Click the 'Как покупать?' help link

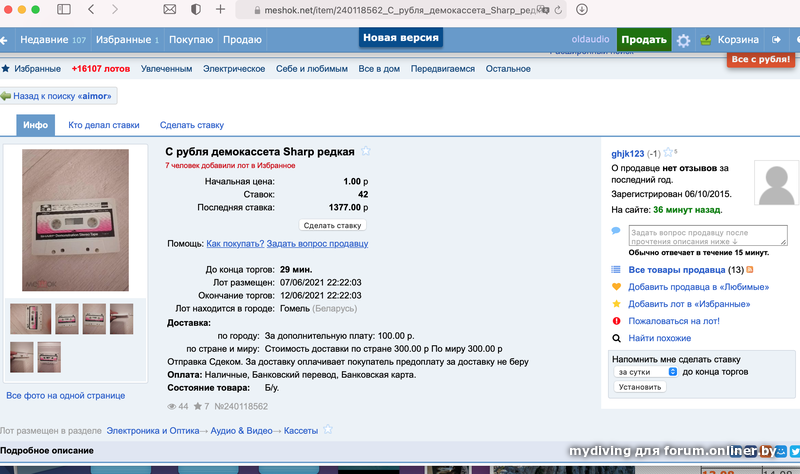[x=235, y=243]
